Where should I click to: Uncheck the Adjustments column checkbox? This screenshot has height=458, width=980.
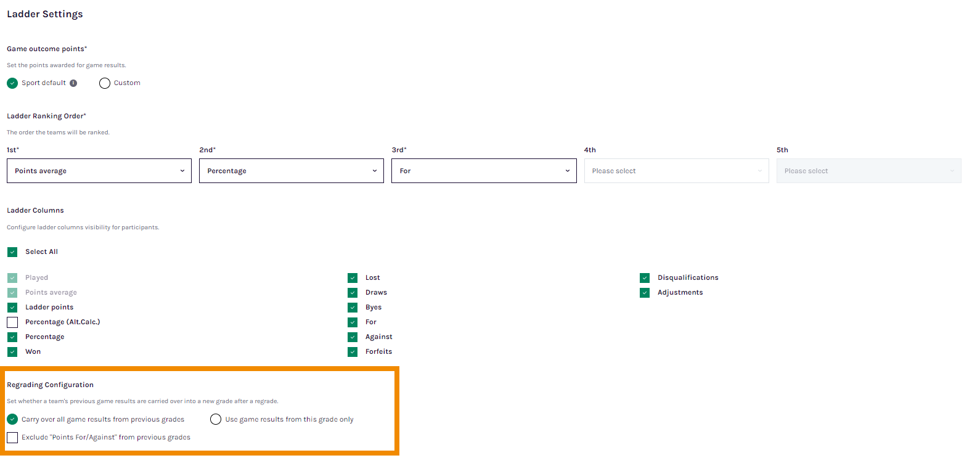click(645, 293)
